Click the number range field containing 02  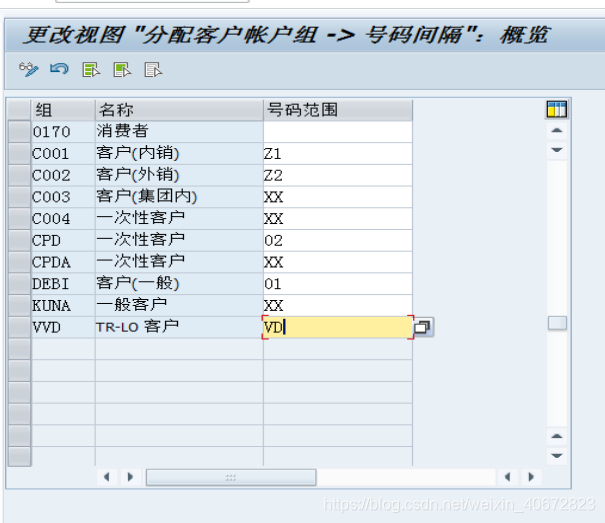click(338, 240)
